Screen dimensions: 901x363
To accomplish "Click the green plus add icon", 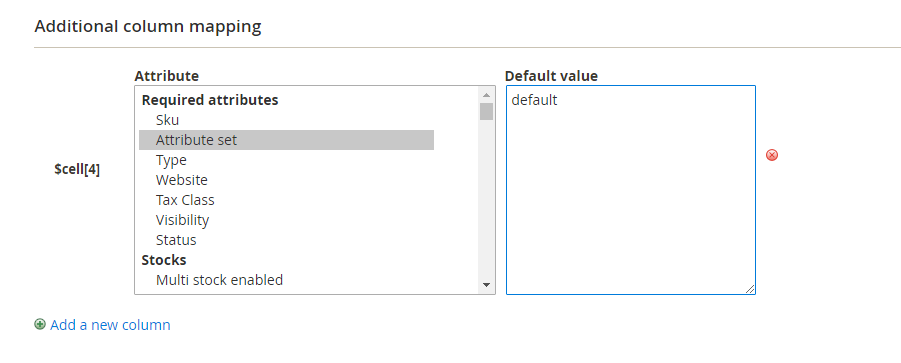I will point(40,325).
